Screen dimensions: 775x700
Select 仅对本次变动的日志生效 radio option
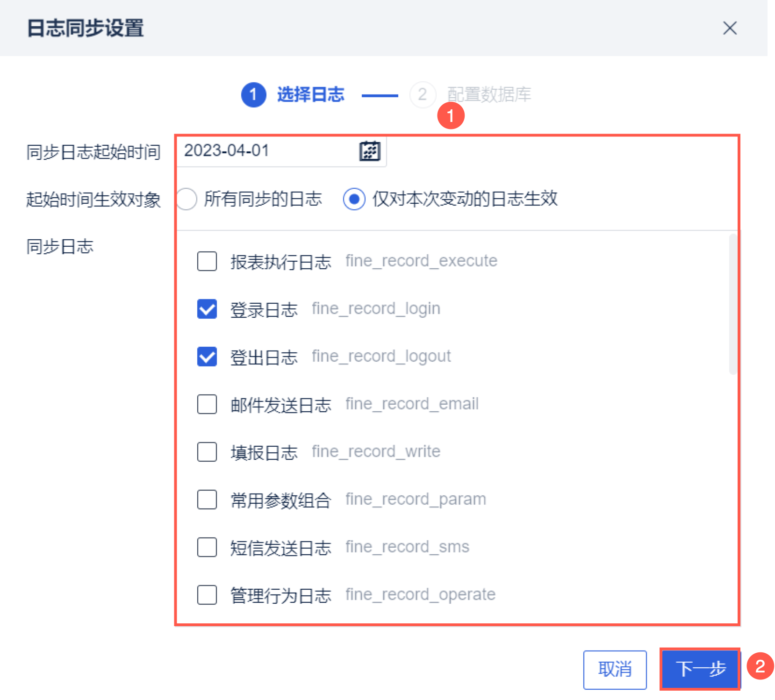tap(354, 199)
